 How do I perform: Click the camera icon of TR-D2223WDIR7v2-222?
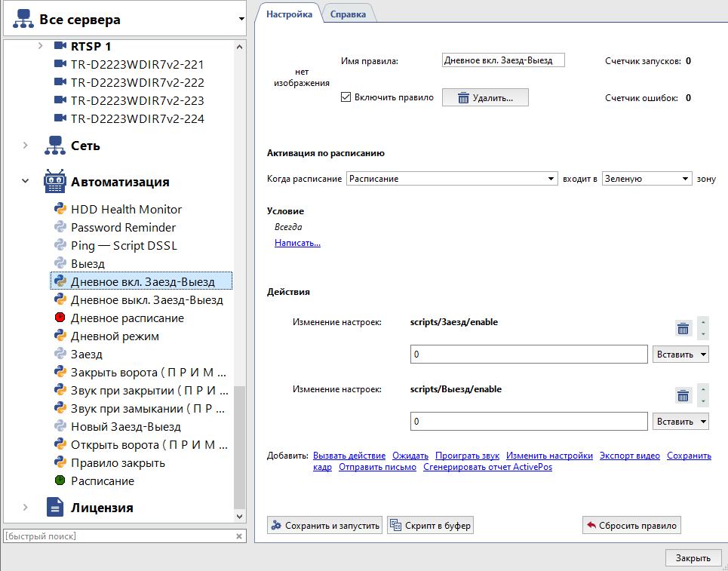63,82
